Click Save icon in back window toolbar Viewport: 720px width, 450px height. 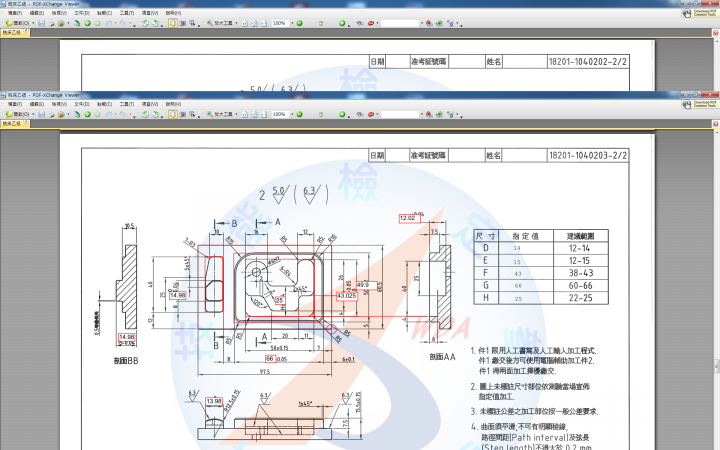pyautogui.click(x=41, y=23)
